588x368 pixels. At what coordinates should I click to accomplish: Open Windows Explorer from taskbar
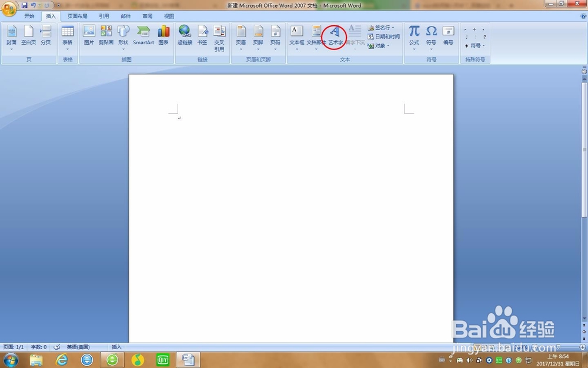36,360
